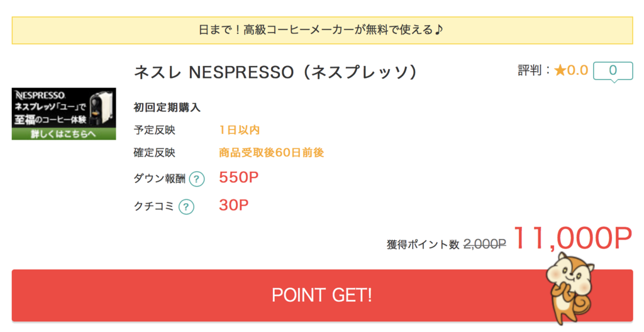This screenshot has width=644, height=332.
Task: Click the 11,000P earned points value
Action: (572, 238)
